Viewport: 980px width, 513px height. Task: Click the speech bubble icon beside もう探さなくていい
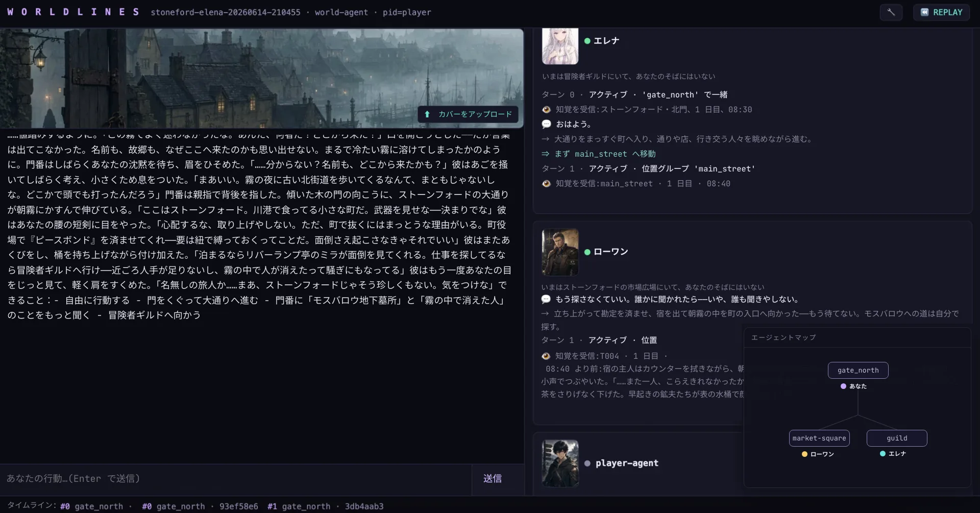click(x=546, y=299)
